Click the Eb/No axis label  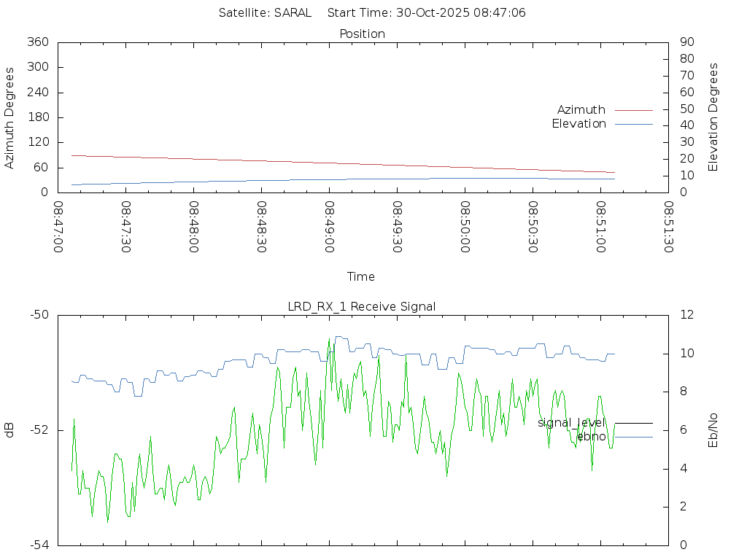point(713,429)
